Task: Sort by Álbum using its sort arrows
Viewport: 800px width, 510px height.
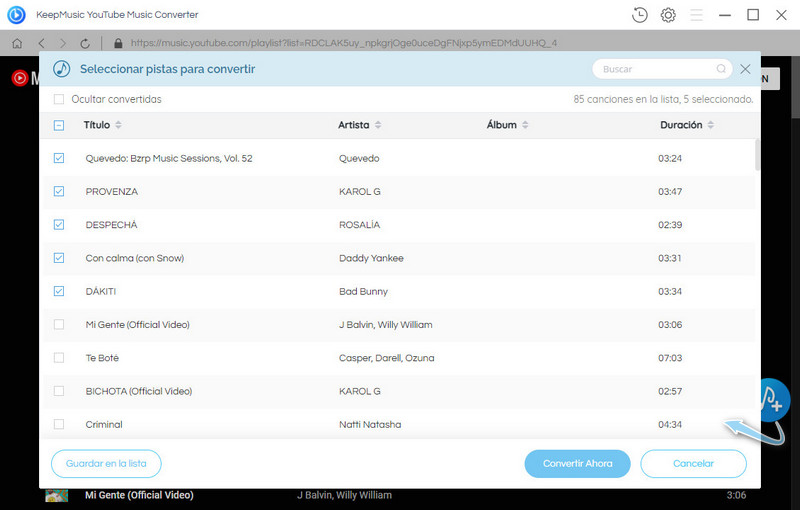Action: pyautogui.click(x=526, y=125)
